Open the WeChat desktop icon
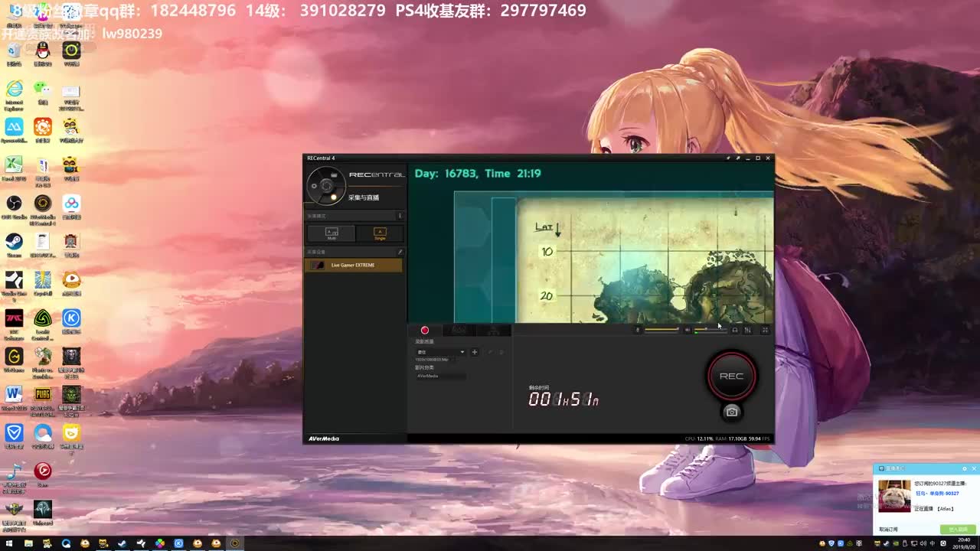The height and width of the screenshot is (551, 980). point(43,92)
